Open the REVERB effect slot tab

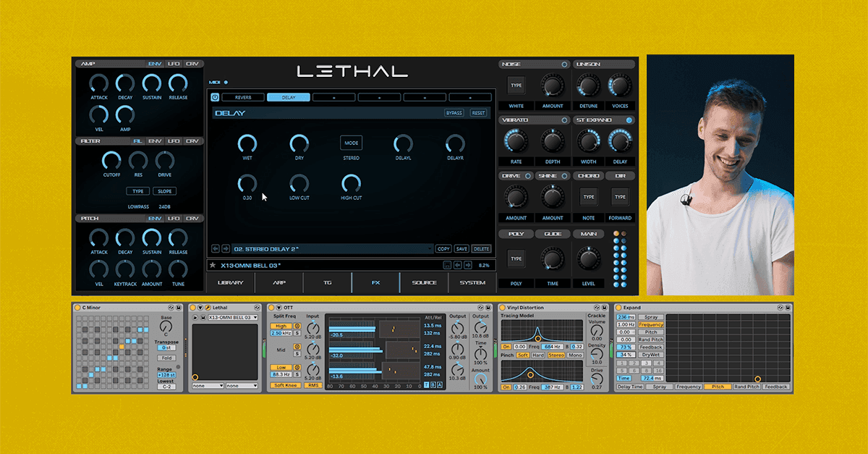[x=242, y=97]
